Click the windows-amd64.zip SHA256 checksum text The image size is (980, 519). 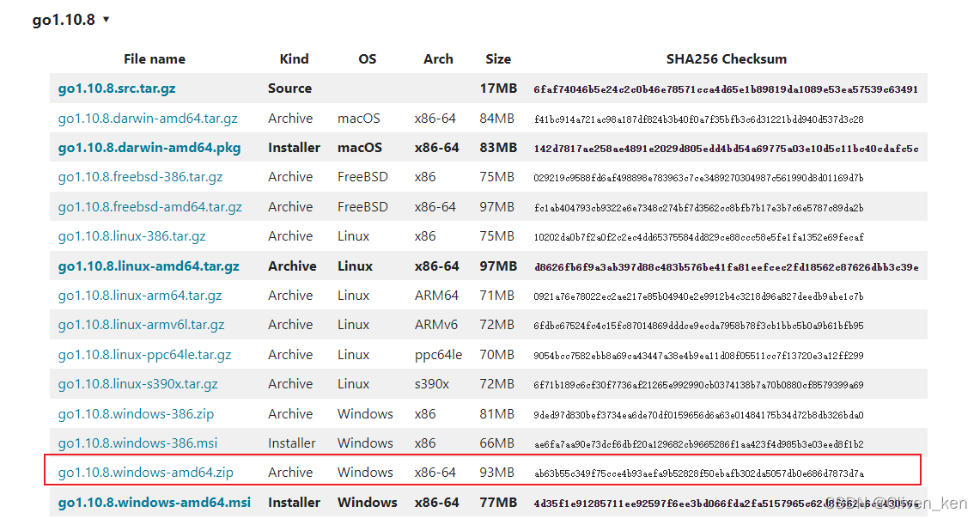click(x=698, y=473)
